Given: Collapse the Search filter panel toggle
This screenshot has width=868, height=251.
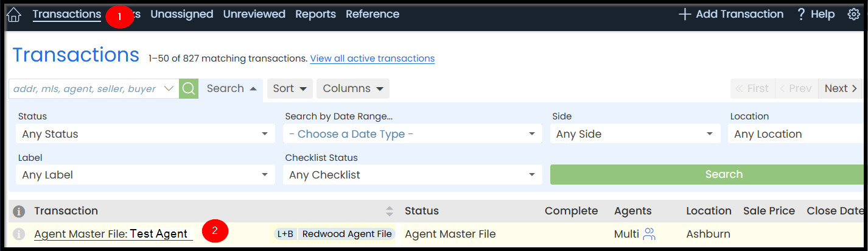Looking at the screenshot, I should [231, 88].
